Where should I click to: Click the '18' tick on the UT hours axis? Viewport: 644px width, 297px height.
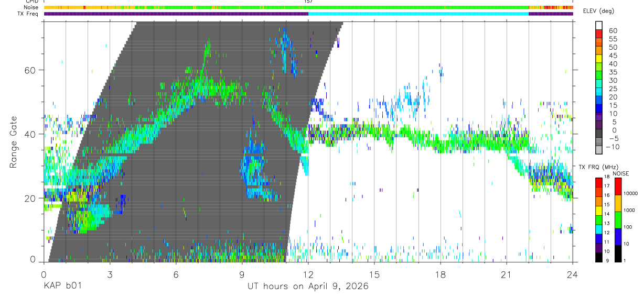click(440, 274)
